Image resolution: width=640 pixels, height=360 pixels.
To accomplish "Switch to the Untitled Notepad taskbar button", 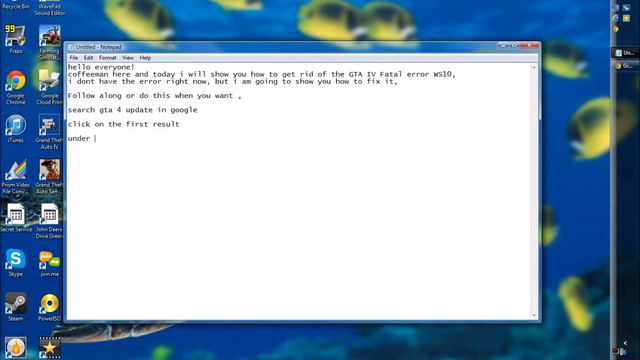I will pos(625,53).
